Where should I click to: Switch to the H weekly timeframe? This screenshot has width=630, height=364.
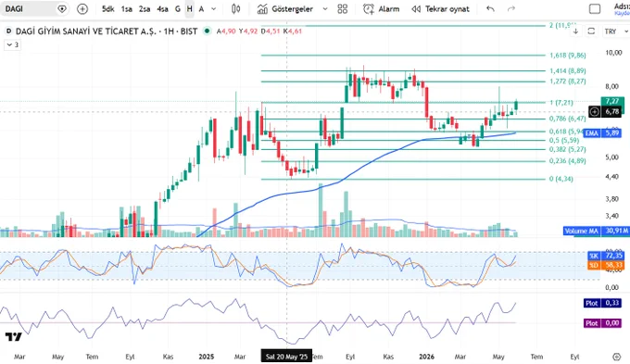tap(190, 9)
